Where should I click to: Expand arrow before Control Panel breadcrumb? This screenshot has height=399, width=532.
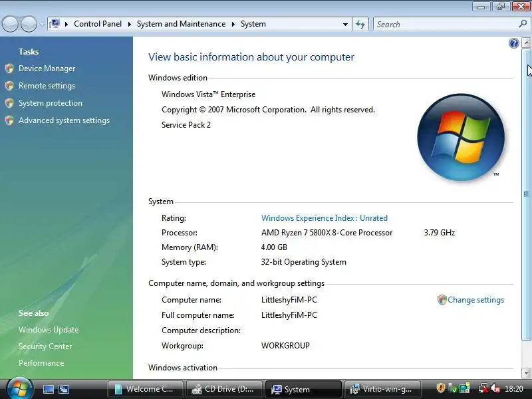click(x=66, y=24)
